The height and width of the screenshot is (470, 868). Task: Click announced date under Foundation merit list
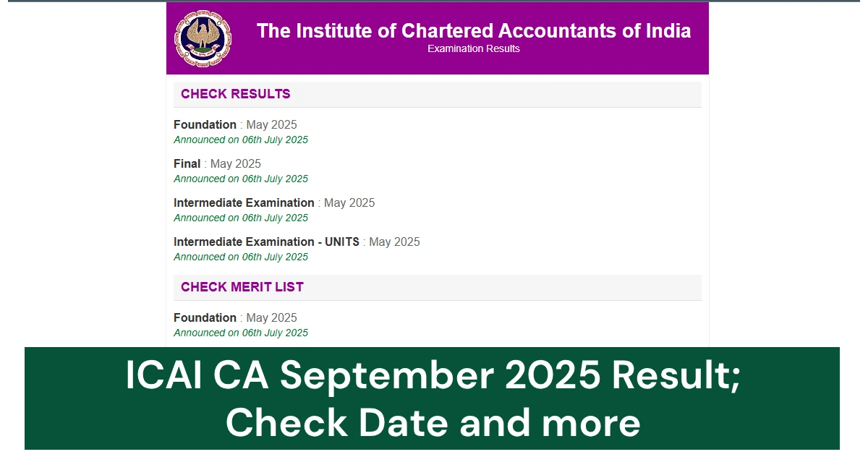click(240, 333)
